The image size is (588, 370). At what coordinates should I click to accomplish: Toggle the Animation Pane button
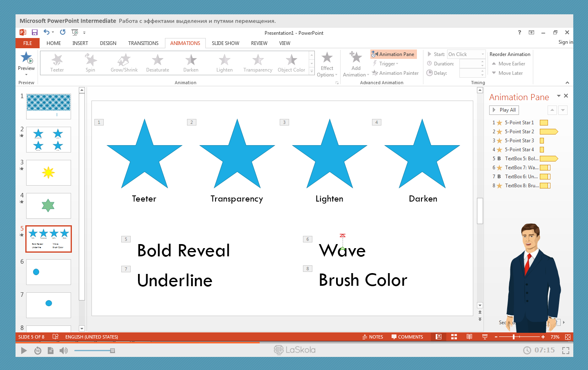click(x=393, y=54)
